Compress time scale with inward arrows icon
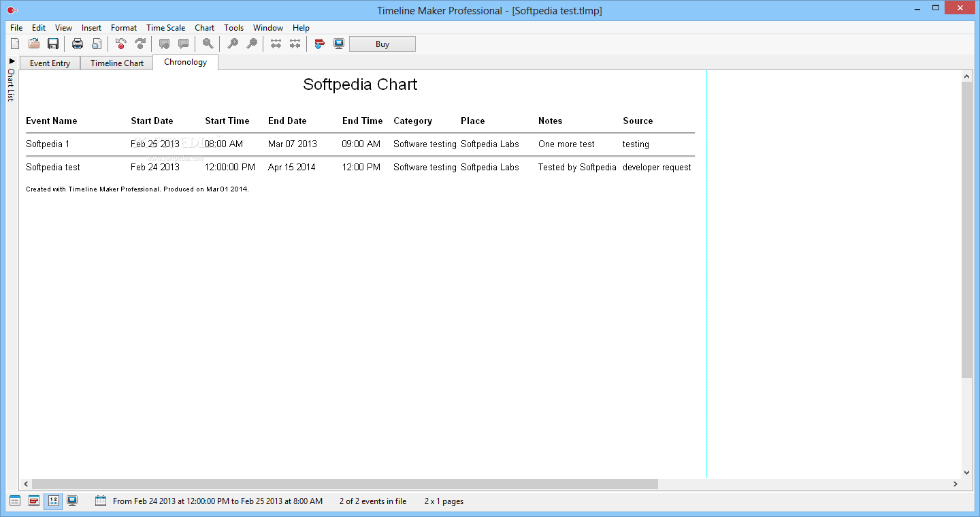The height and width of the screenshot is (517, 980). [x=295, y=44]
